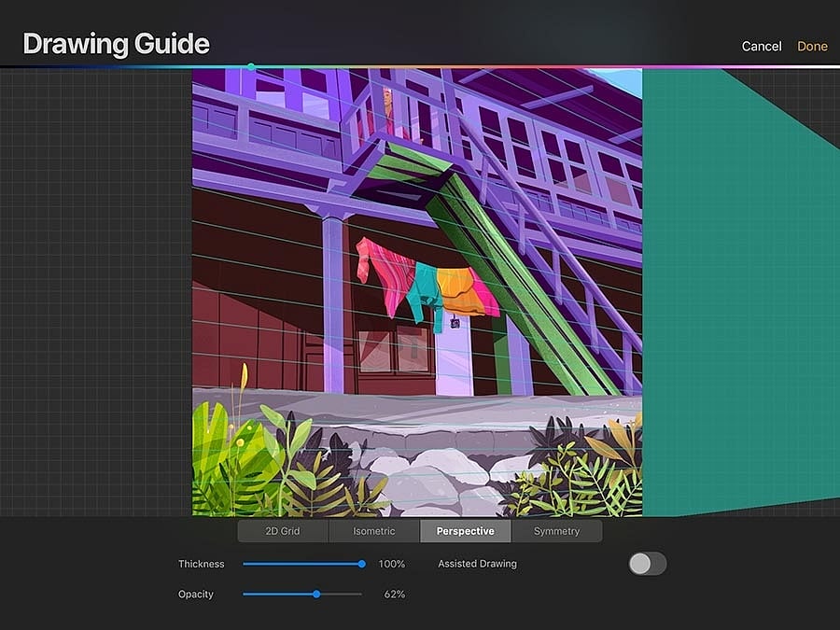Click the 62% opacity value
840x630 pixels.
pyautogui.click(x=394, y=595)
